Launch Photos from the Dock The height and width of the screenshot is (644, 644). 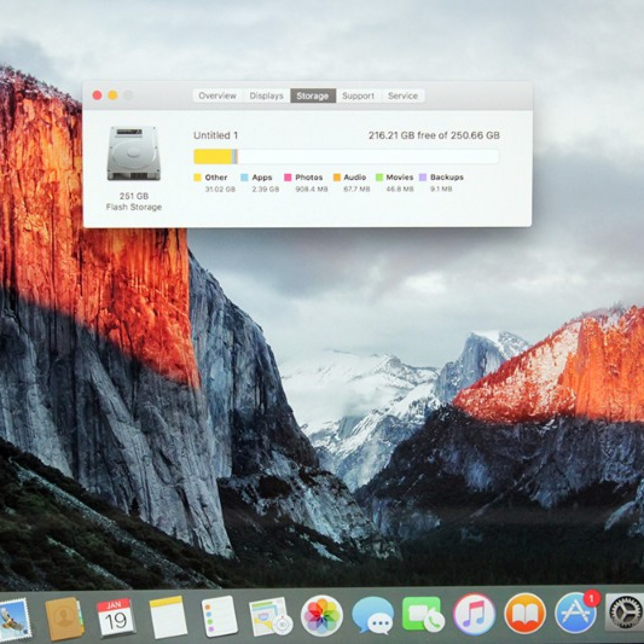pos(322,616)
